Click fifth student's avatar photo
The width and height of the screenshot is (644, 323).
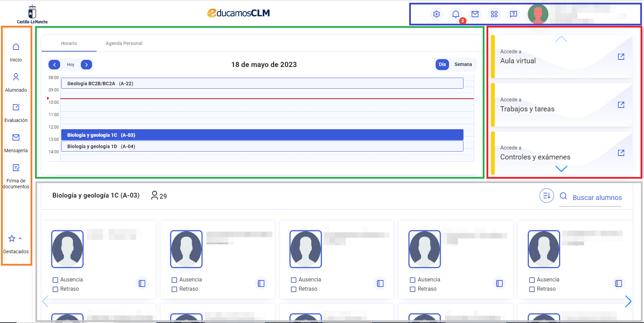coord(544,249)
